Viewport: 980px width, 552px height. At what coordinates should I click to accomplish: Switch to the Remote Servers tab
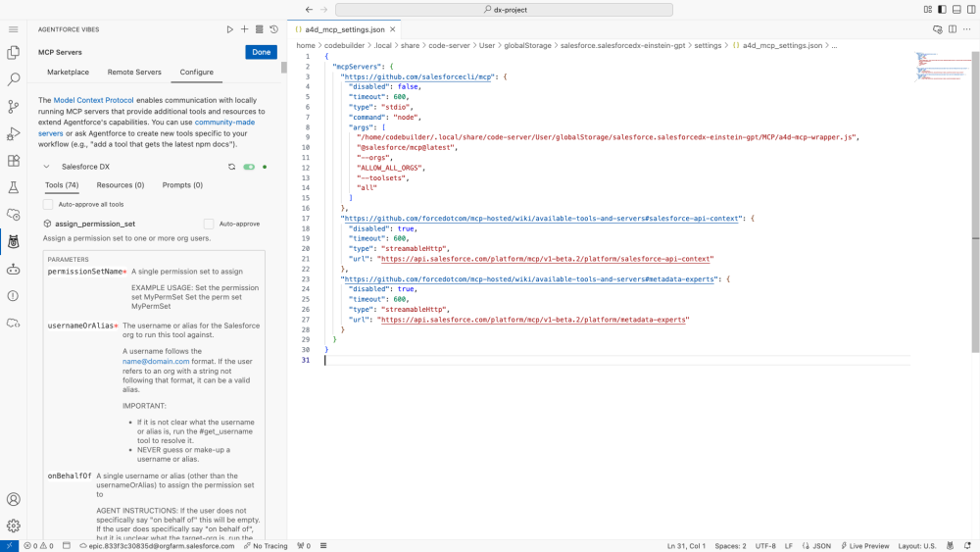(x=134, y=73)
